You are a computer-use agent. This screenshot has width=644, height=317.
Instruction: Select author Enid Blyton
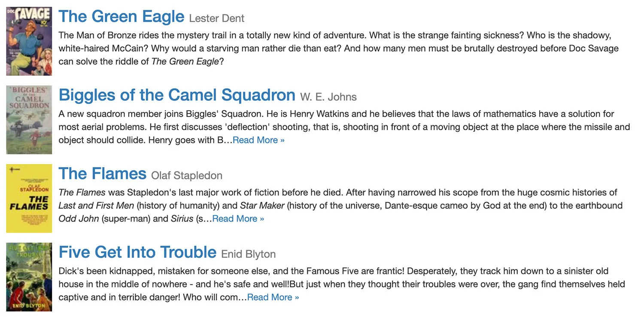248,254
